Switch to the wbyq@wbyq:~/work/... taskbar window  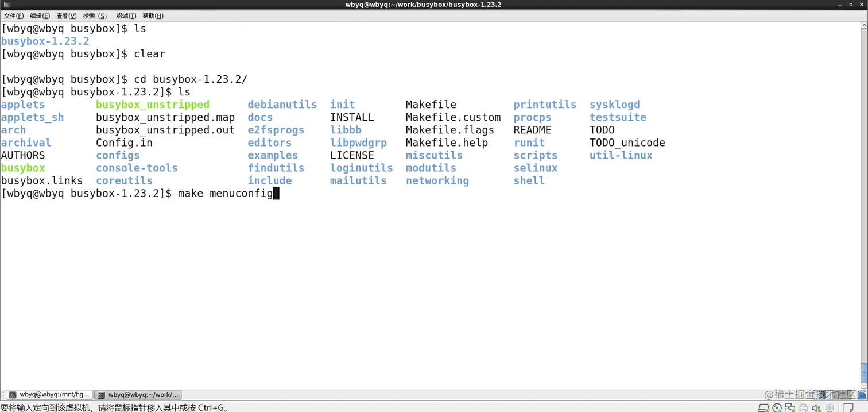[x=138, y=395]
